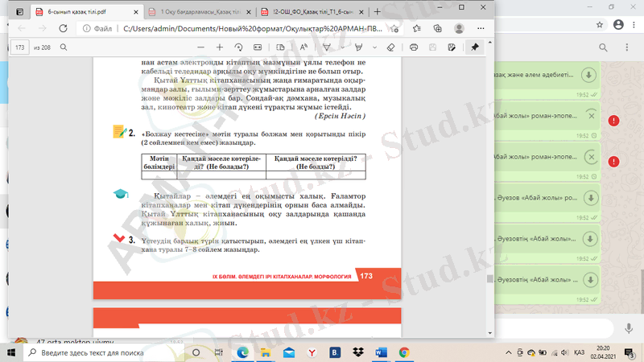Click the fit to page width icon
This screenshot has width=644, height=362.
tap(255, 47)
